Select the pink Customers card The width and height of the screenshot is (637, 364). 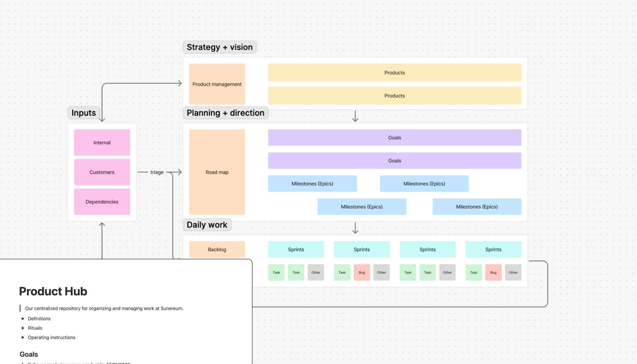click(x=102, y=172)
